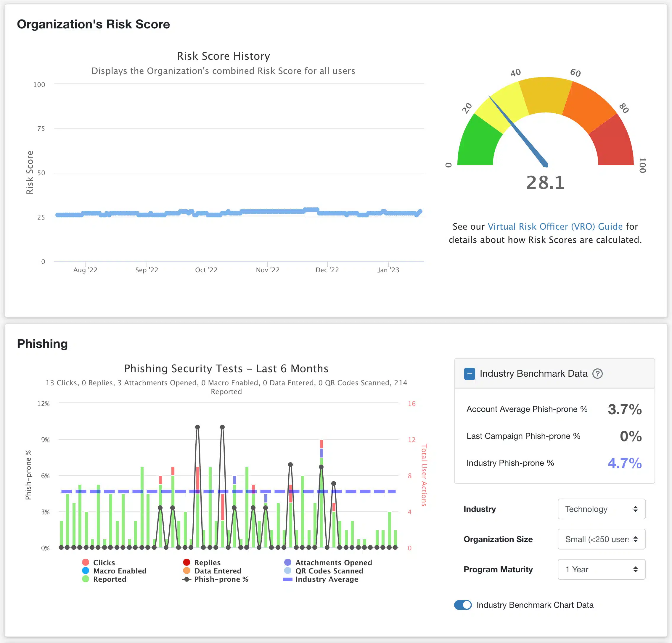672x643 pixels.
Task: Toggle the Reported legend series
Action: 109,579
